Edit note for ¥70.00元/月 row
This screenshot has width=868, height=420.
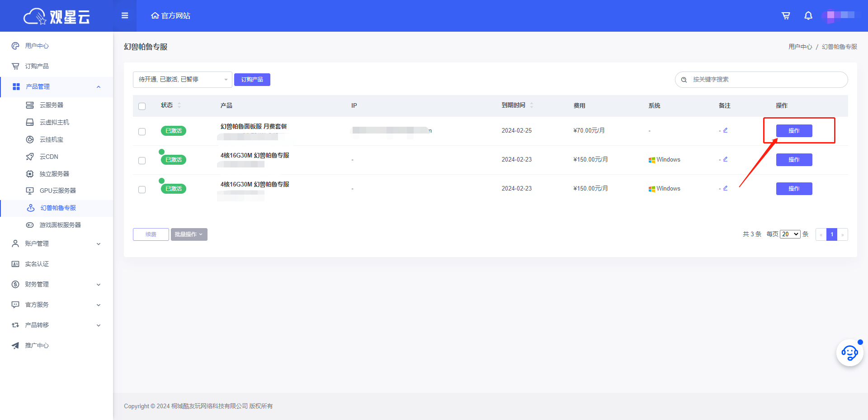click(725, 130)
